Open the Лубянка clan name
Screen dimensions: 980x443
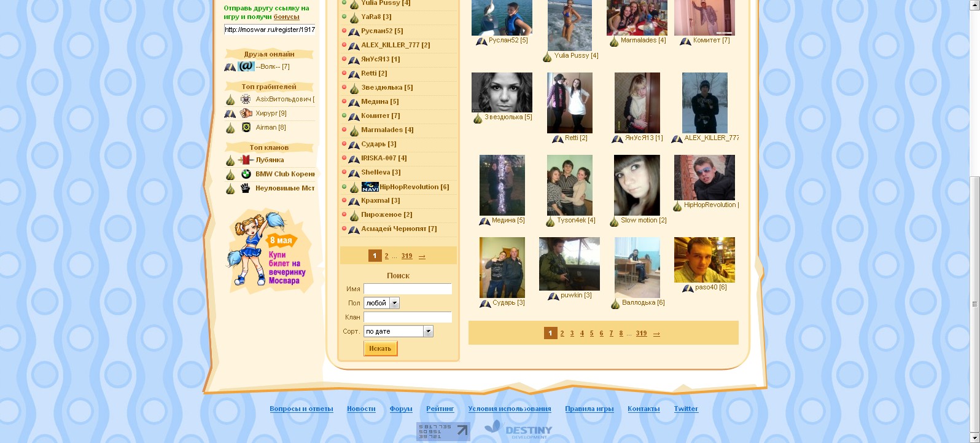270,160
